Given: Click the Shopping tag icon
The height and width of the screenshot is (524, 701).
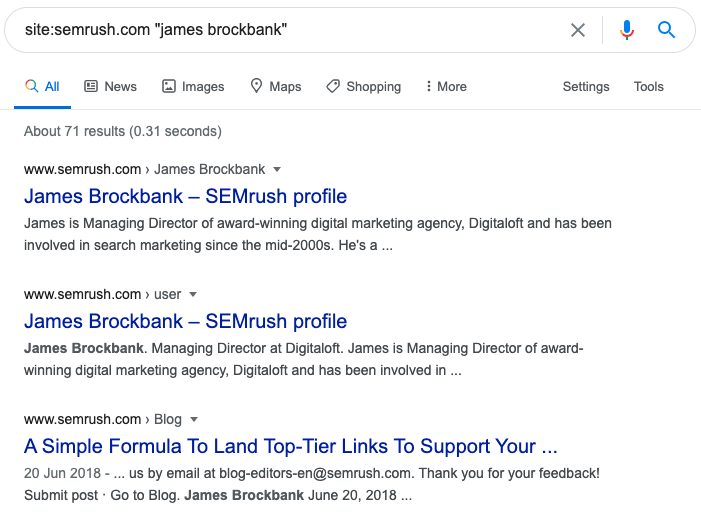Looking at the screenshot, I should pyautogui.click(x=333, y=87).
